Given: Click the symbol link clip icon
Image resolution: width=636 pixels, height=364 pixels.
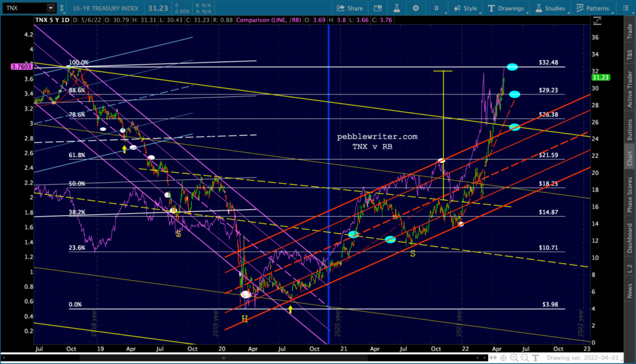Looking at the screenshot, I should pos(61,7).
